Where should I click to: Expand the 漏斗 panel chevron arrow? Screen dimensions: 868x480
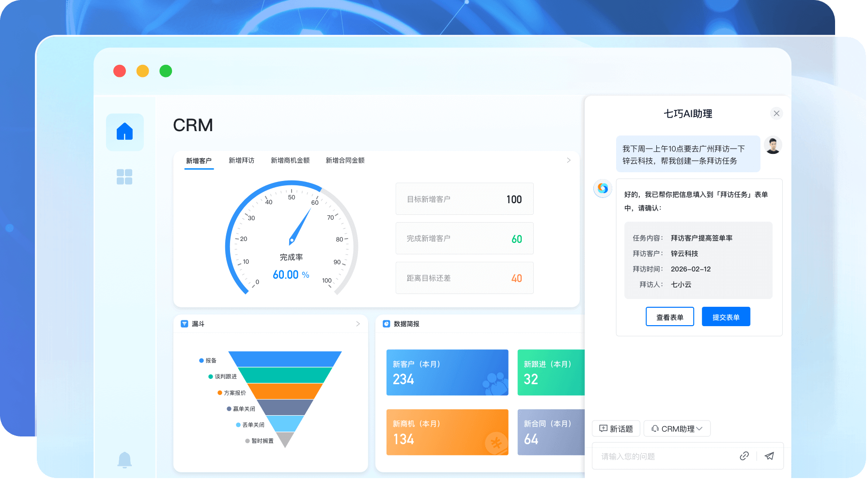click(358, 324)
